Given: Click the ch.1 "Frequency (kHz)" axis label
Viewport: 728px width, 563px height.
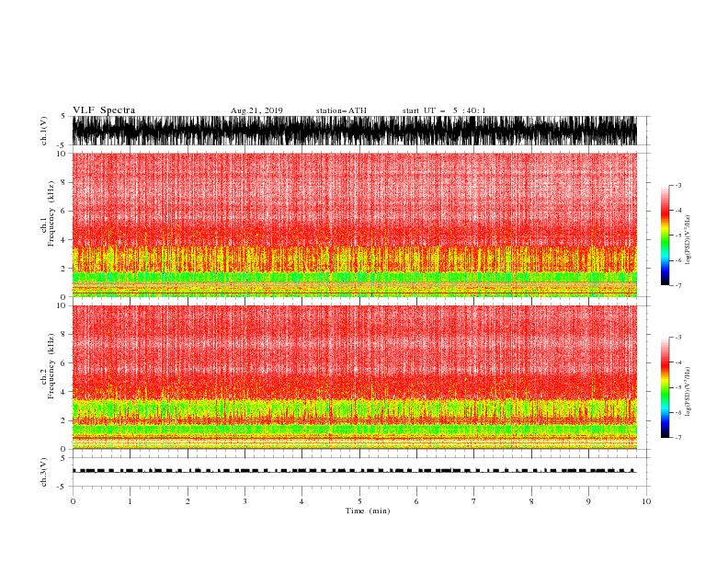Looking at the screenshot, I should 51,213.
